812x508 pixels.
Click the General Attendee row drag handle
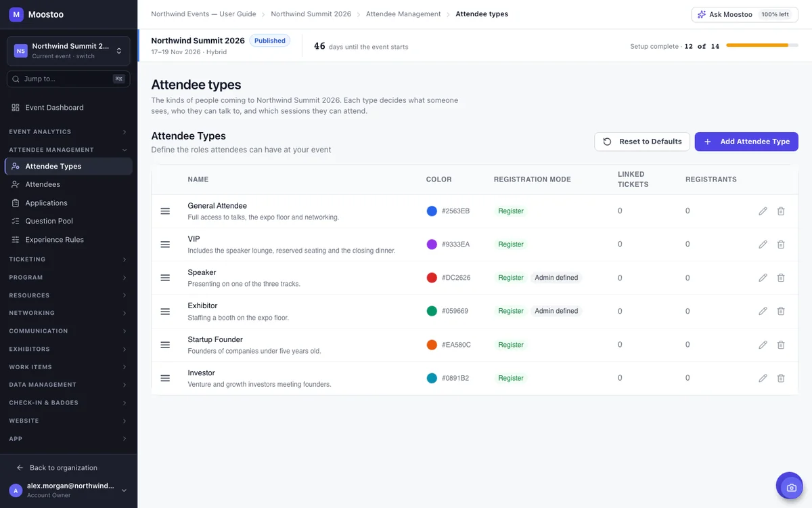pyautogui.click(x=165, y=211)
